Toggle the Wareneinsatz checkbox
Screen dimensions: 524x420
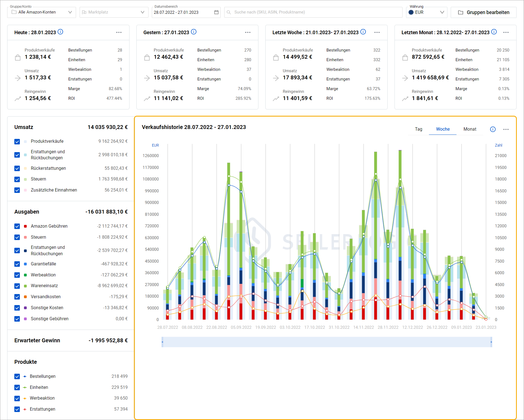tap(17, 286)
